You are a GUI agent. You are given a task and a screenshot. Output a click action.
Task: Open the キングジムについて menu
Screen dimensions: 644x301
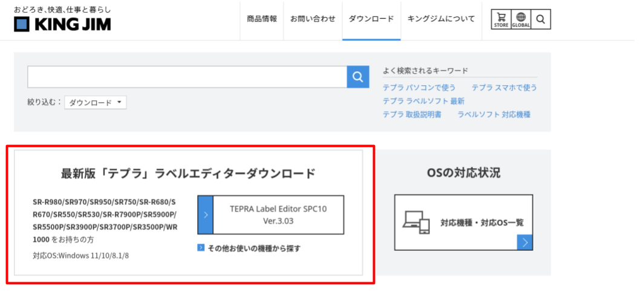(x=441, y=19)
